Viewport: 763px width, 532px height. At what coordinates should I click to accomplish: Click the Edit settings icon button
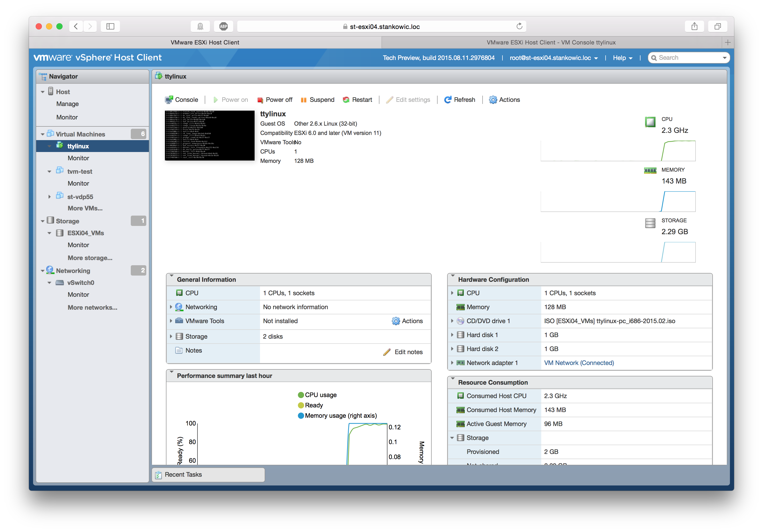[388, 99]
